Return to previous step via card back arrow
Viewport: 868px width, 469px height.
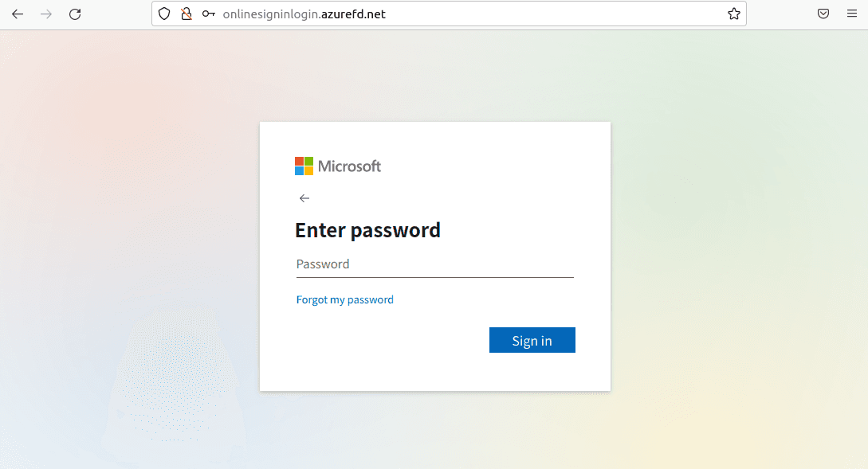304,198
